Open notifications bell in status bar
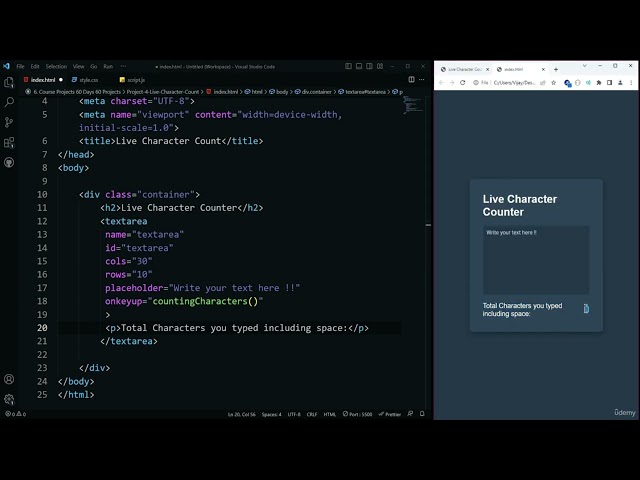The width and height of the screenshot is (640, 480). pos(422,414)
